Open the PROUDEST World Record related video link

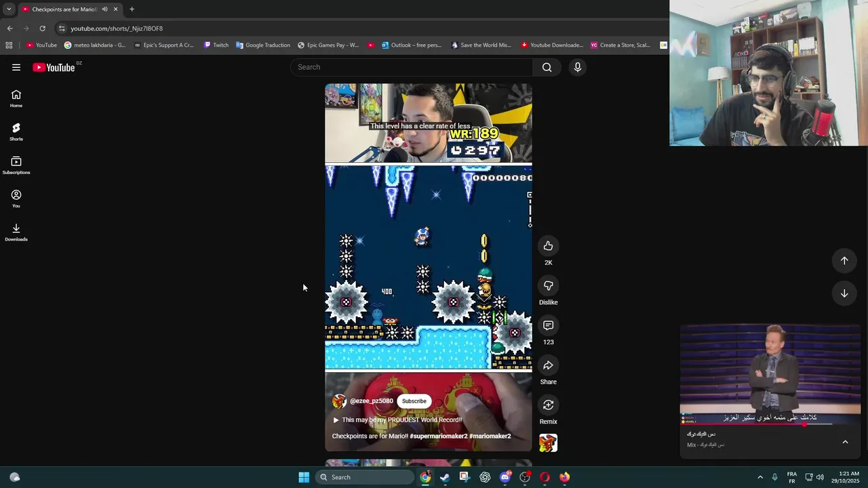[x=397, y=420]
